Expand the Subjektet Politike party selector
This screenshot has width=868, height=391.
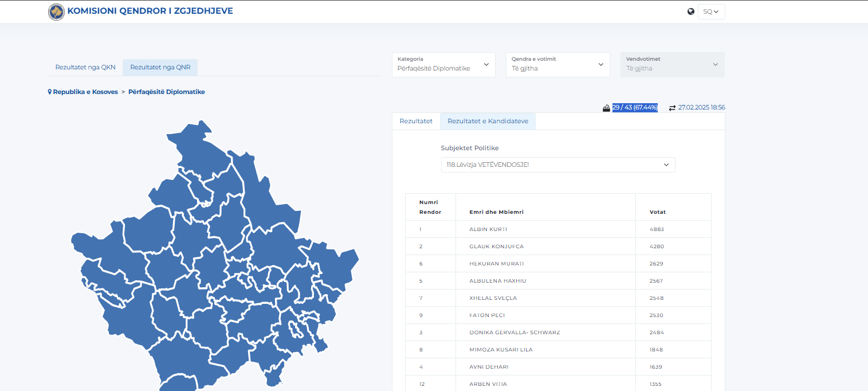click(558, 165)
